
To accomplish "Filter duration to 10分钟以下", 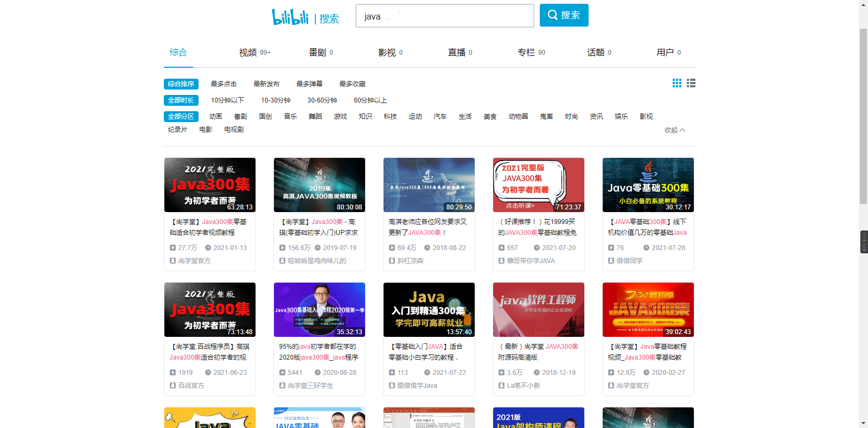I will click(x=227, y=100).
